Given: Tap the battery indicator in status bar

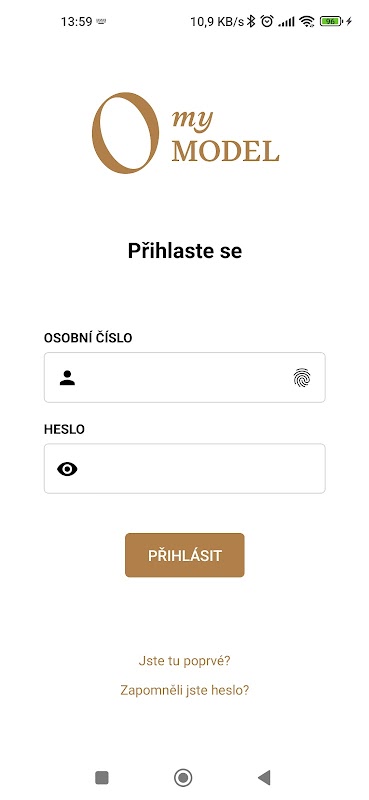Looking at the screenshot, I should (331, 21).
